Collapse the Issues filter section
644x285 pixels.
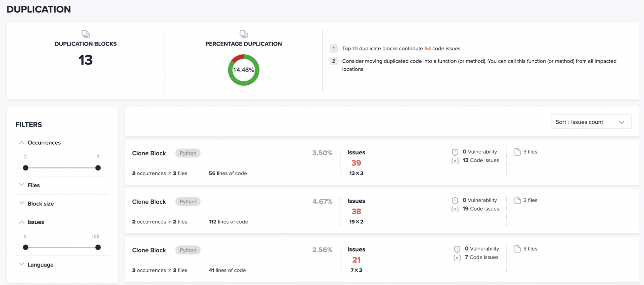pyautogui.click(x=21, y=222)
